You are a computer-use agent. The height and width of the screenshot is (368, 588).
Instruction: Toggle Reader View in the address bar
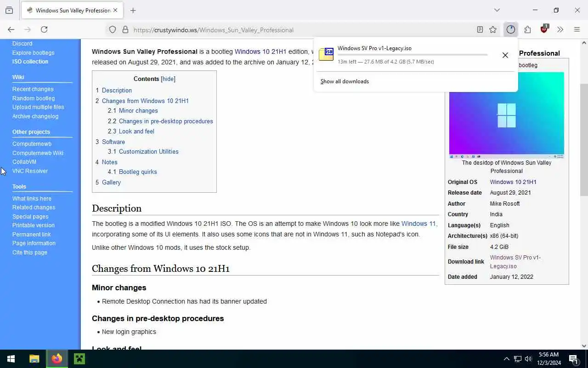point(480,30)
